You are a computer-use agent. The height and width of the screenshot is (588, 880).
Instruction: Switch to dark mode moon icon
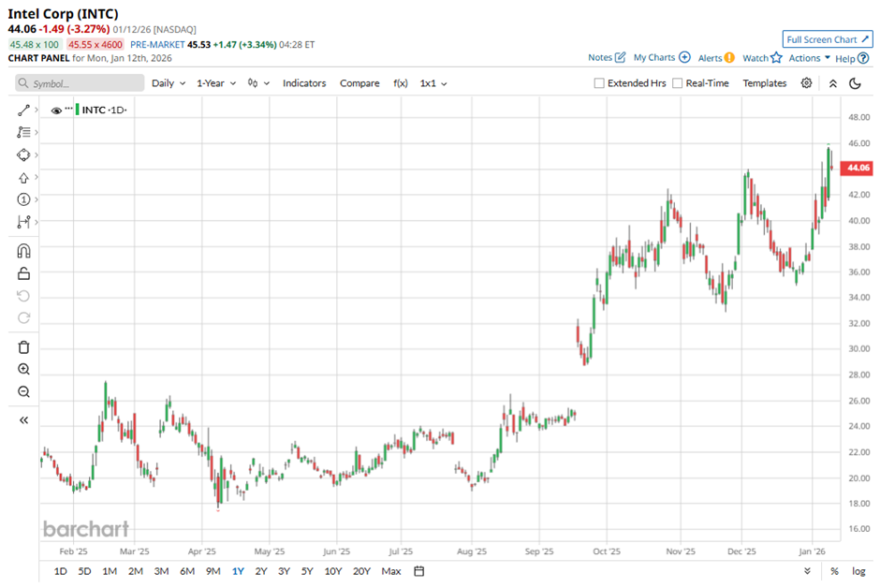coord(855,83)
